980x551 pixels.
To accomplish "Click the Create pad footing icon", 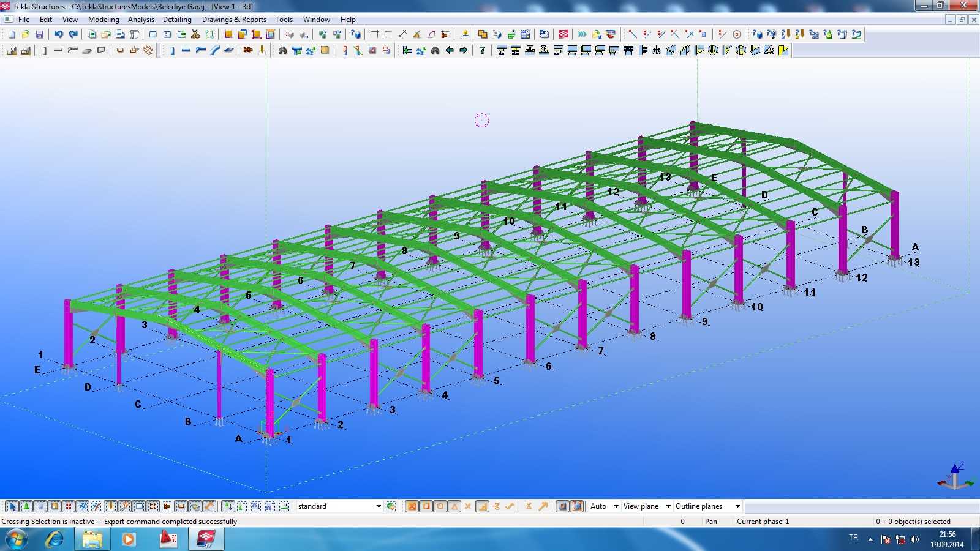I will tap(11, 50).
